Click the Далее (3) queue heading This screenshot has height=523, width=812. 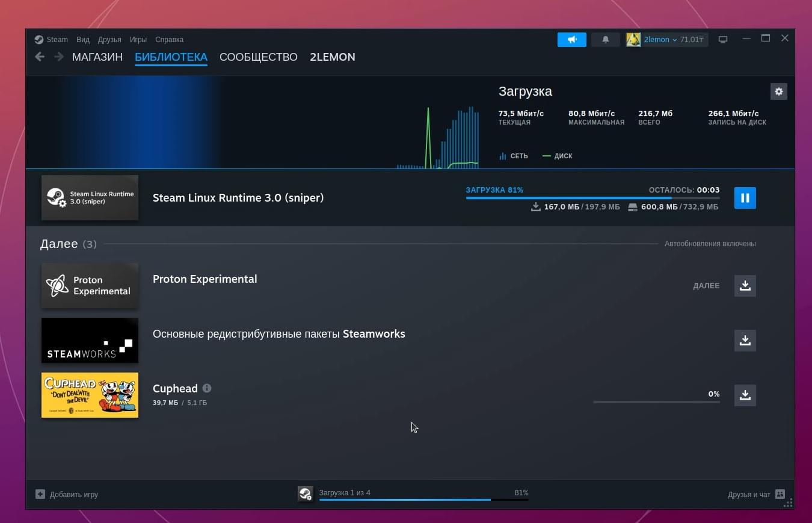(x=68, y=244)
